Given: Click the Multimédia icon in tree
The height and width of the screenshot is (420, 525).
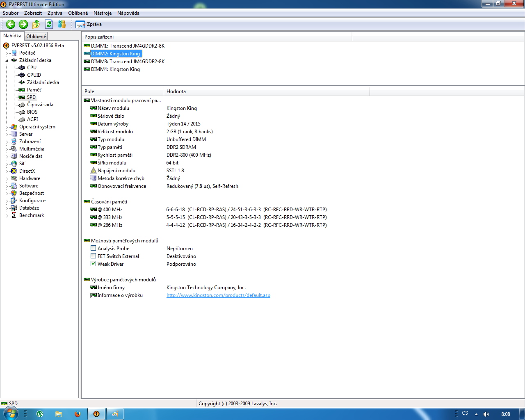Looking at the screenshot, I should click(14, 149).
